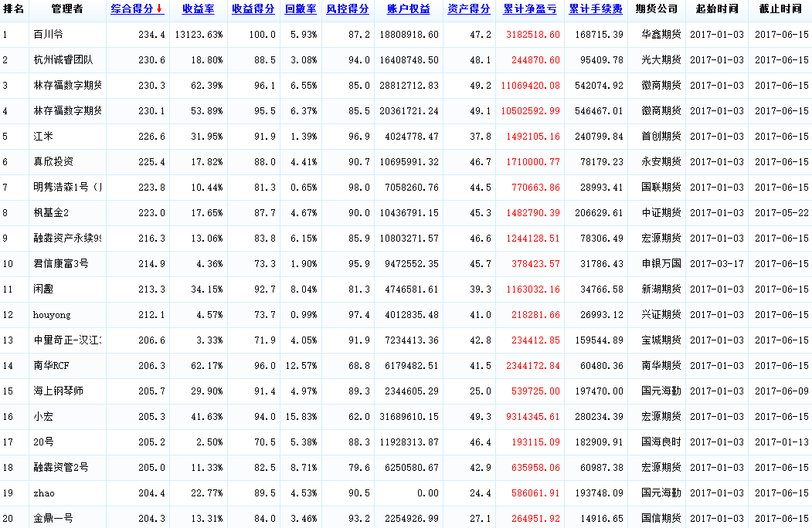Click account equity 28812712.83
The image size is (812, 528).
[x=409, y=86]
